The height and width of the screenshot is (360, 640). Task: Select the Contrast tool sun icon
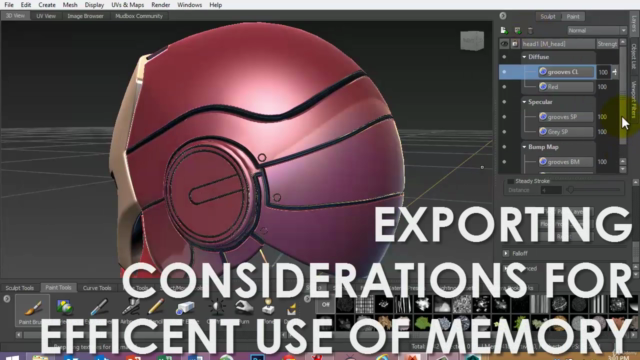tap(216, 307)
